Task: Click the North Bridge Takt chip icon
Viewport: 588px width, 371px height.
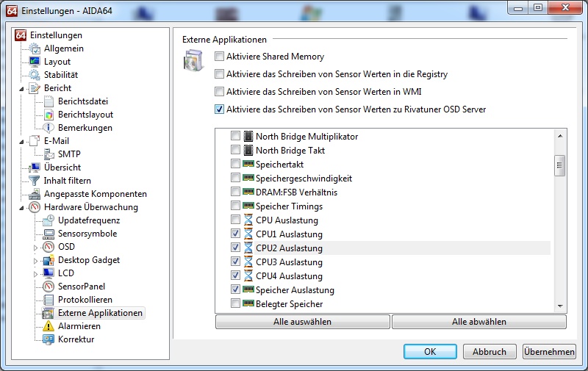Action: click(248, 150)
